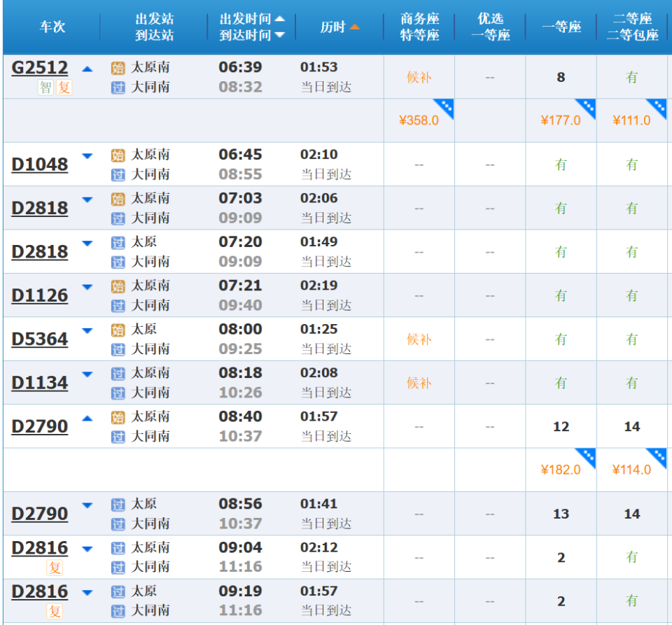Expand price details for D2818 departing 07:20
Image resolution: width=672 pixels, height=625 pixels.
(x=87, y=244)
